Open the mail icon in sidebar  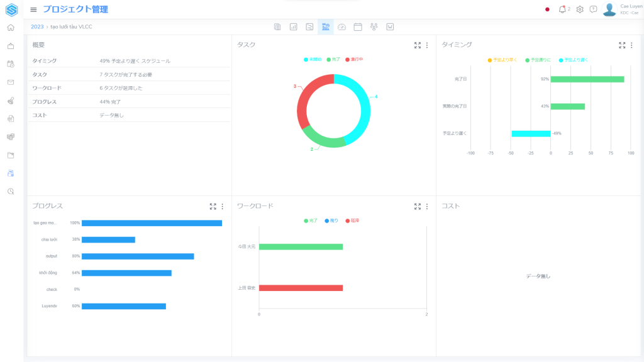[x=11, y=82]
